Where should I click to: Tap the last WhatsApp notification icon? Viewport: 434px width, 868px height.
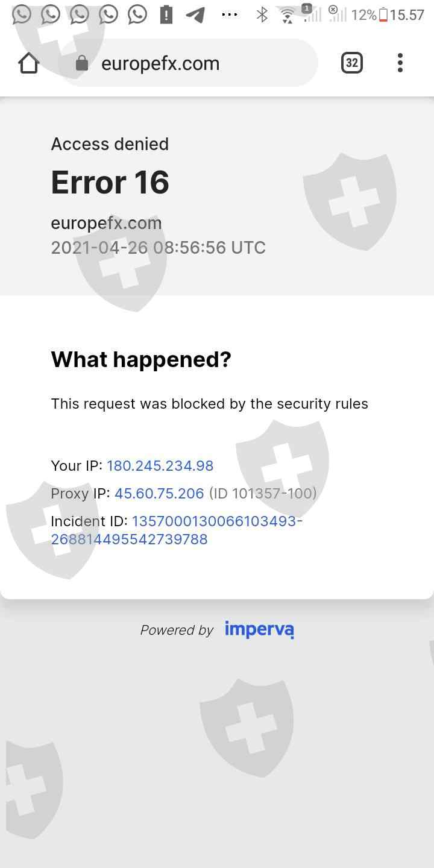pyautogui.click(x=137, y=14)
